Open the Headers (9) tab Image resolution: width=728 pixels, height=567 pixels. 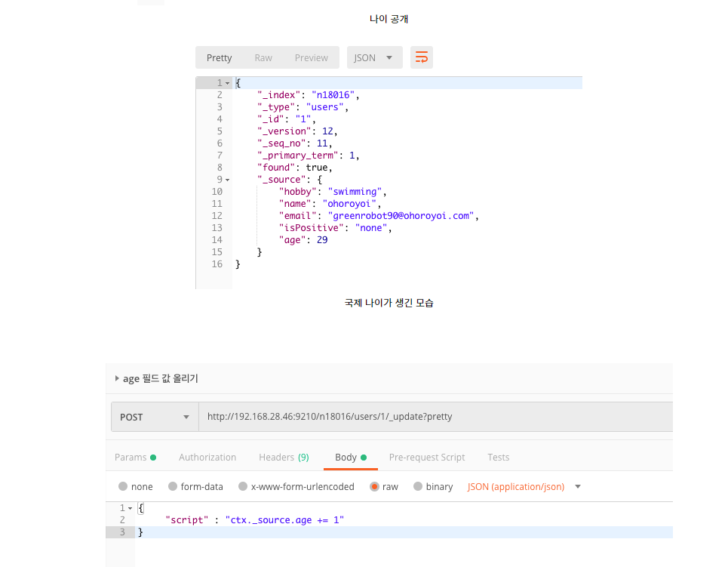(x=284, y=458)
